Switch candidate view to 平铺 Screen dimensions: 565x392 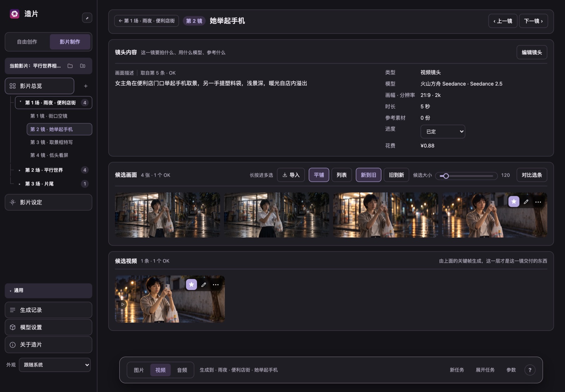tap(319, 175)
